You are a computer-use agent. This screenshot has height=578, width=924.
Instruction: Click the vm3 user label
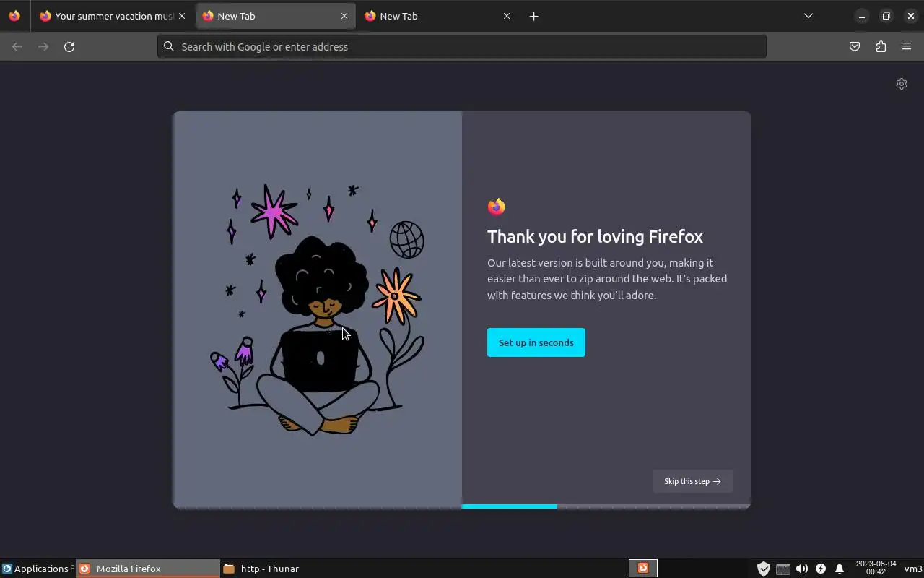[913, 569]
